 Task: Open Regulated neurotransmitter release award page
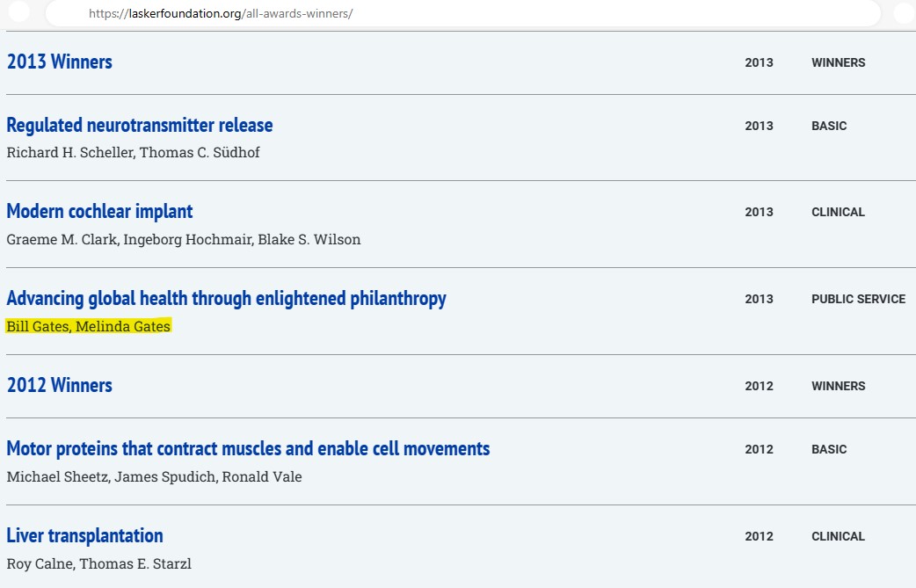[140, 125]
